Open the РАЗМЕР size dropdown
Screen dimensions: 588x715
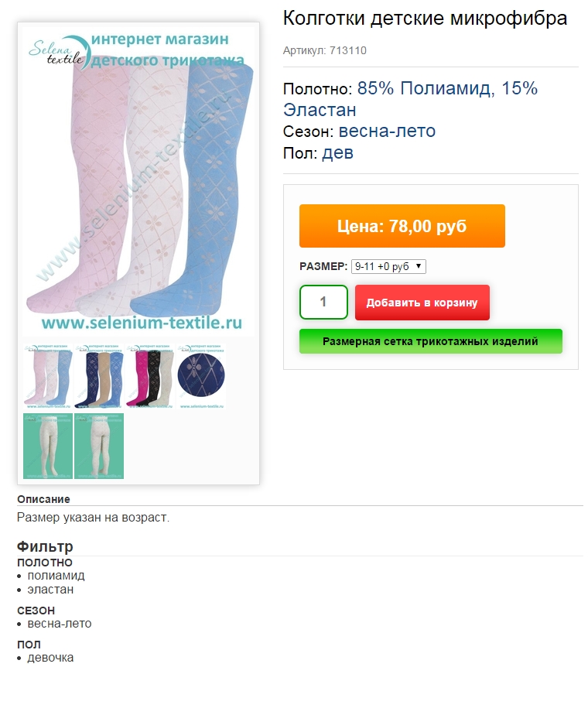[388, 266]
